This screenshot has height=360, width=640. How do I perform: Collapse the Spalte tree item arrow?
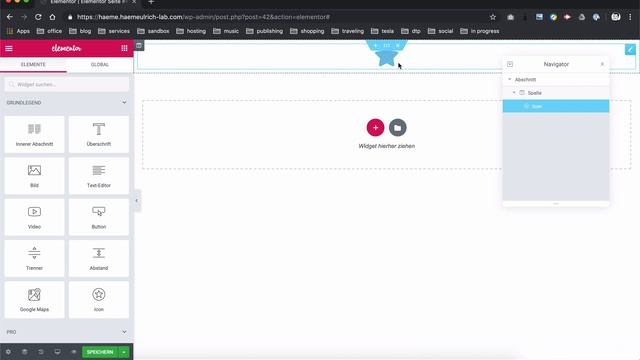point(514,93)
